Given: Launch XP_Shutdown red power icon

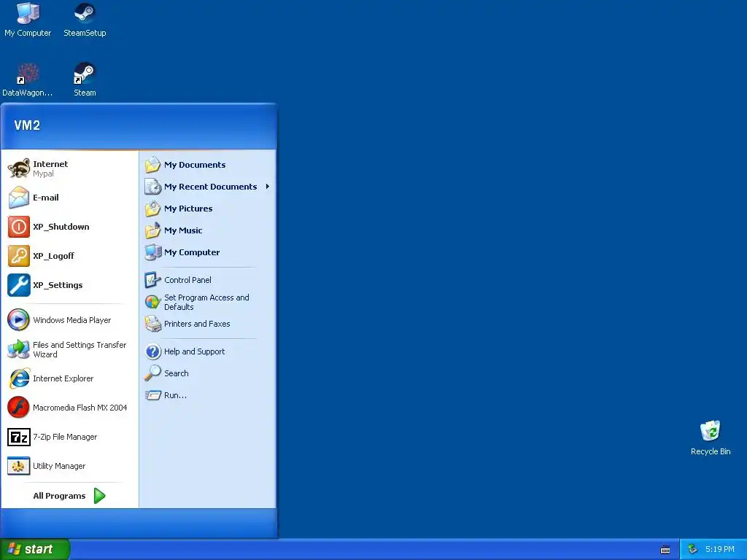Looking at the screenshot, I should (x=18, y=227).
